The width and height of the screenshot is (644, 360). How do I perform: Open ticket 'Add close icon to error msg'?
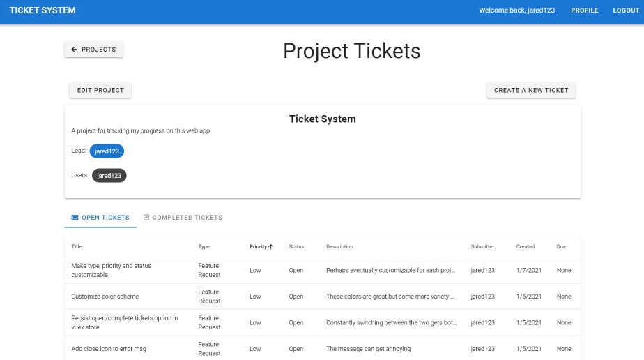tap(109, 349)
